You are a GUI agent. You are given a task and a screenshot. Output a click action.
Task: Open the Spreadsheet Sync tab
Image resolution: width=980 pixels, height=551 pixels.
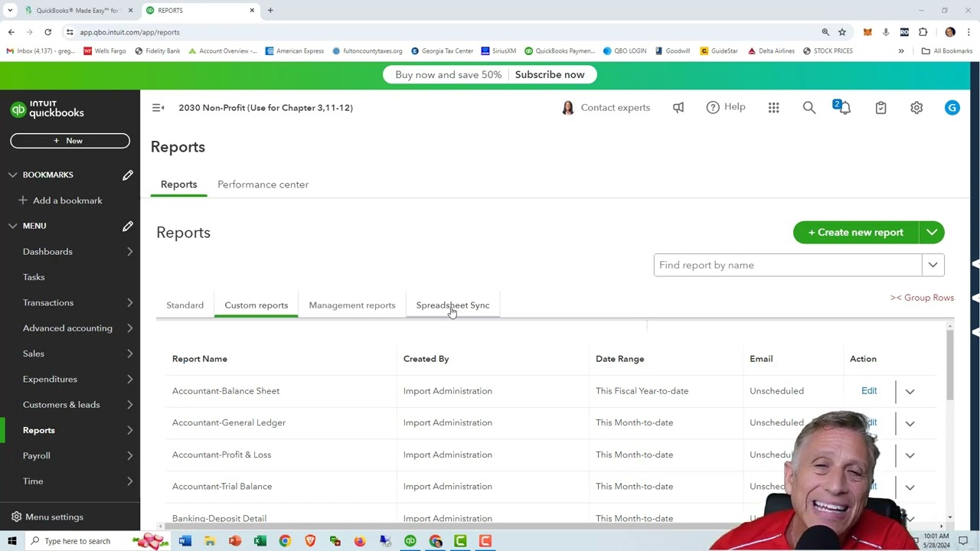pyautogui.click(x=452, y=305)
